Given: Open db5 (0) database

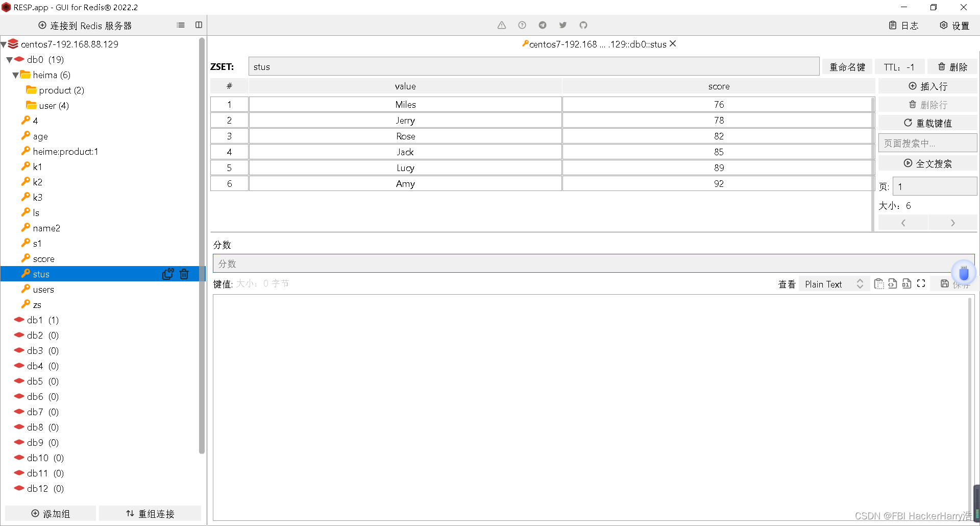Looking at the screenshot, I should click(x=43, y=381).
